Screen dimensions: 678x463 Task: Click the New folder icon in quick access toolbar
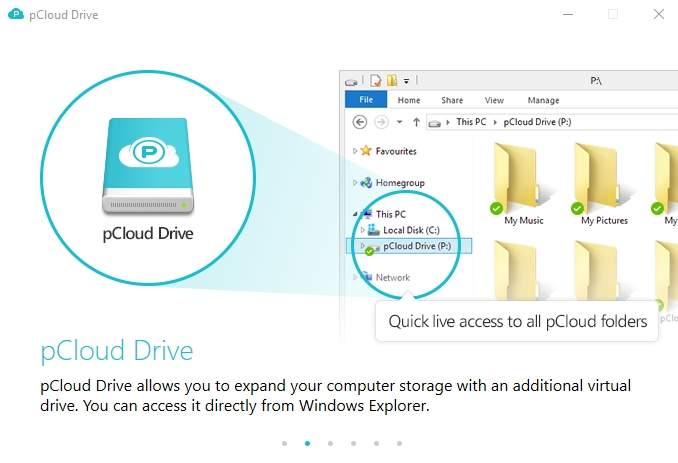[392, 80]
